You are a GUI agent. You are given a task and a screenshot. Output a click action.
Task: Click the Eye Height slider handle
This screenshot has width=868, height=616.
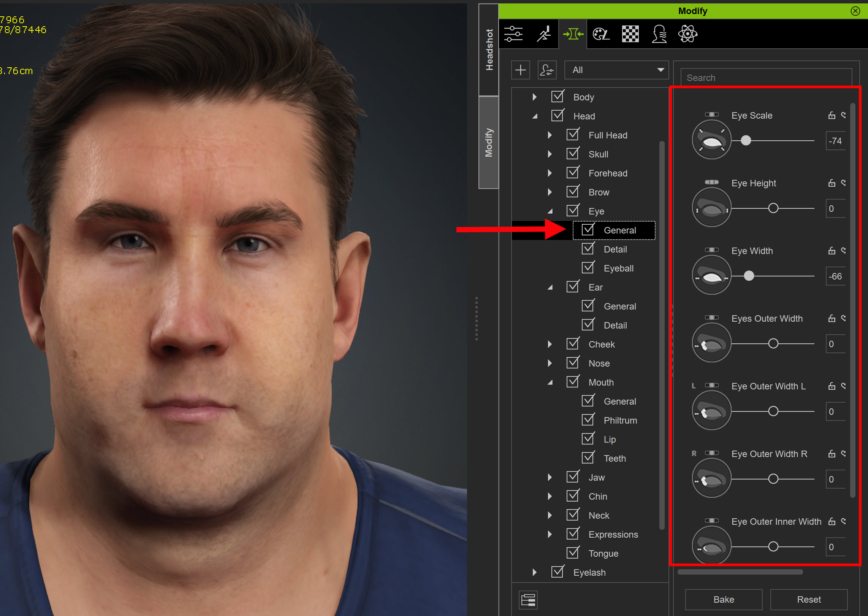click(773, 208)
